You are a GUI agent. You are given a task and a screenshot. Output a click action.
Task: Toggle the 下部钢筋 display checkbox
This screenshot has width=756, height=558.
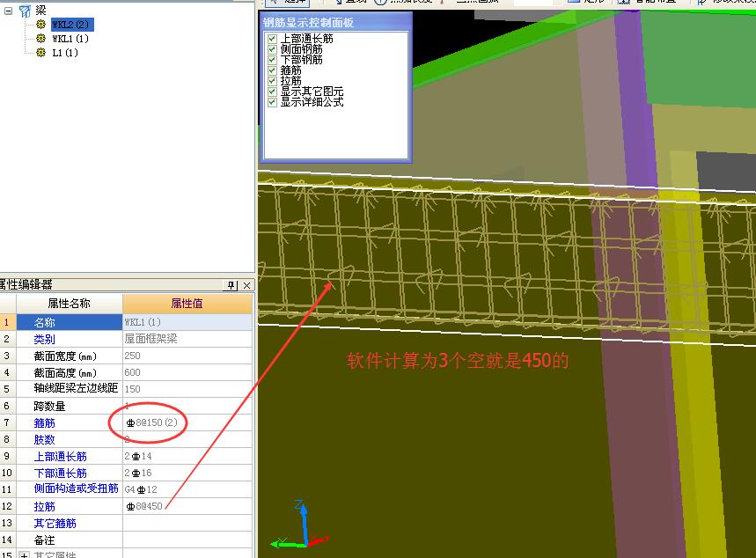click(272, 60)
